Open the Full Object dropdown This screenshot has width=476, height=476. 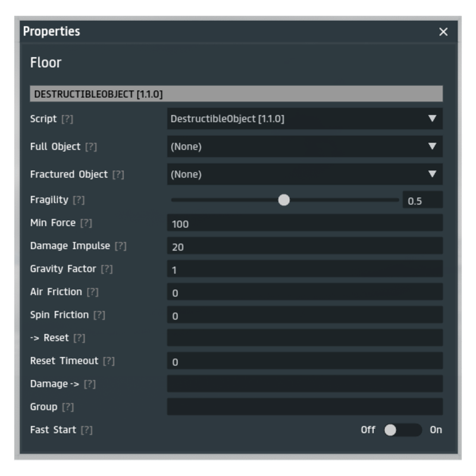[305, 146]
